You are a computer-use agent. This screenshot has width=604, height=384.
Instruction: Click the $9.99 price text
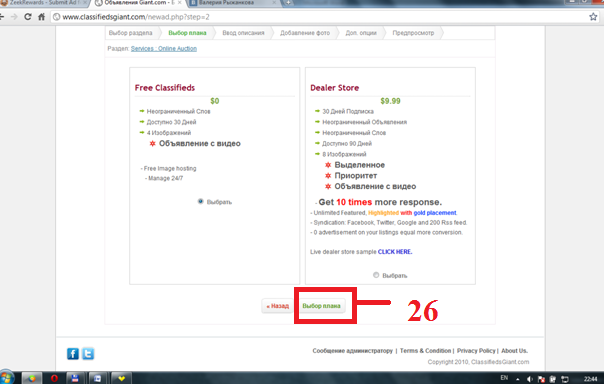(391, 101)
